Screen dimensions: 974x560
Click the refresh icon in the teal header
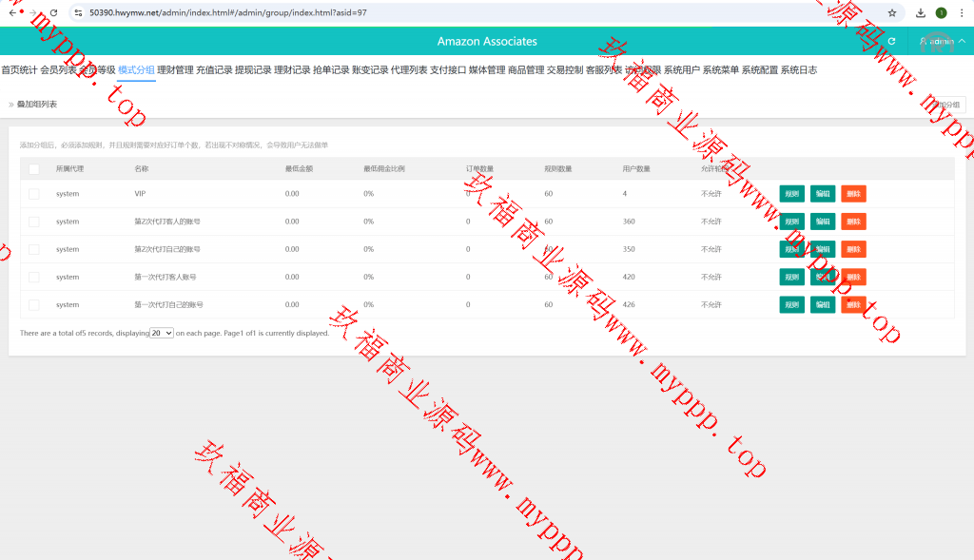(x=891, y=41)
